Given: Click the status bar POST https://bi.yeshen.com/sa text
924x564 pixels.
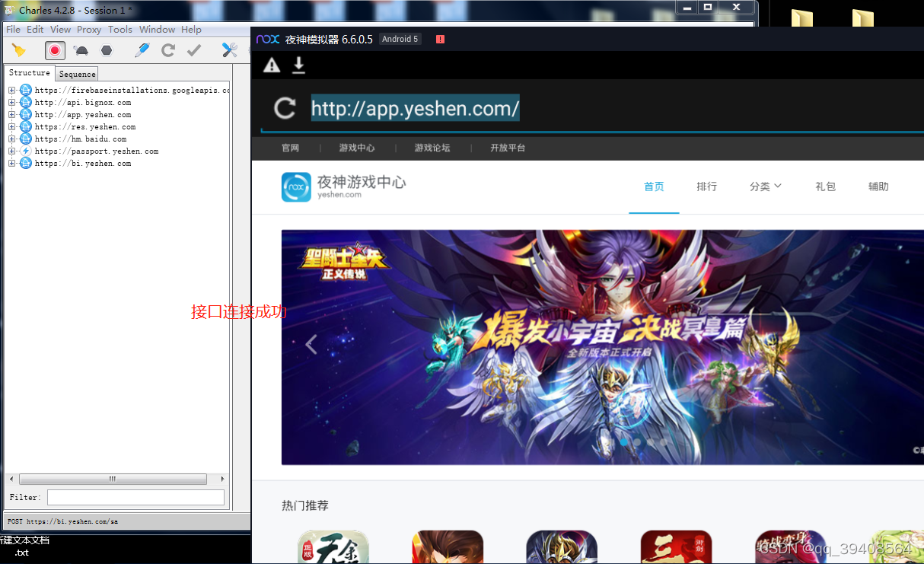Looking at the screenshot, I should click(62, 522).
